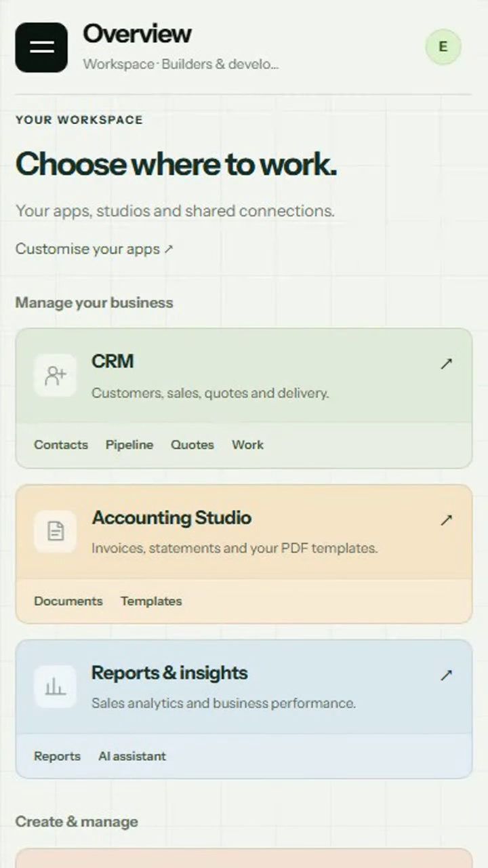This screenshot has width=488, height=868.
Task: Click 'Invoices, statements and your PDF templates.' text
Action: (x=235, y=548)
